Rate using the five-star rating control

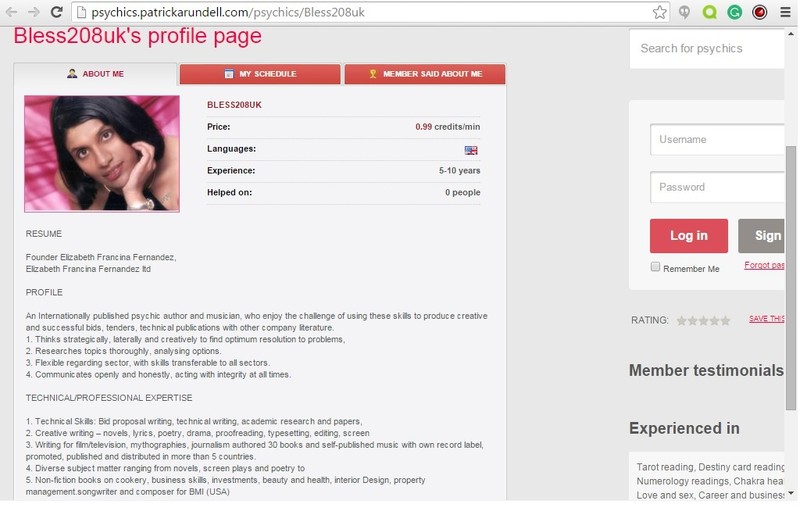703,320
